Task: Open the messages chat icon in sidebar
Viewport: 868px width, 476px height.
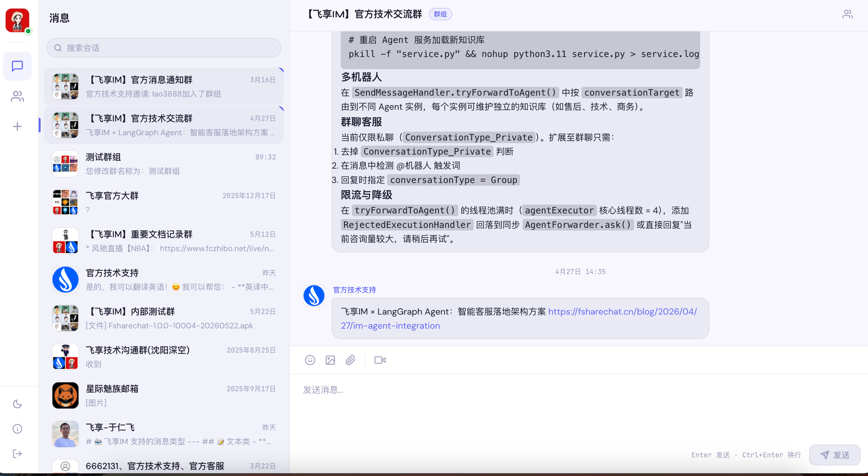Action: 17,66
